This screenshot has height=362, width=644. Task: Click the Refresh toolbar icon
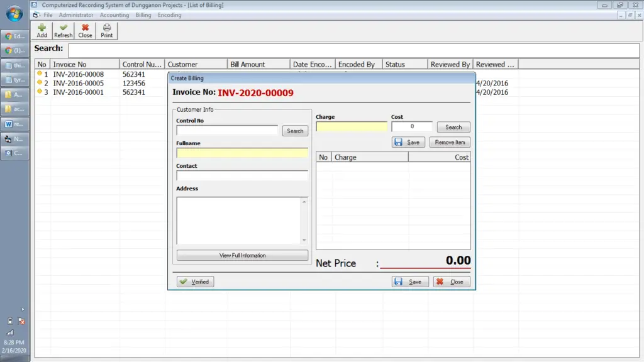(63, 29)
